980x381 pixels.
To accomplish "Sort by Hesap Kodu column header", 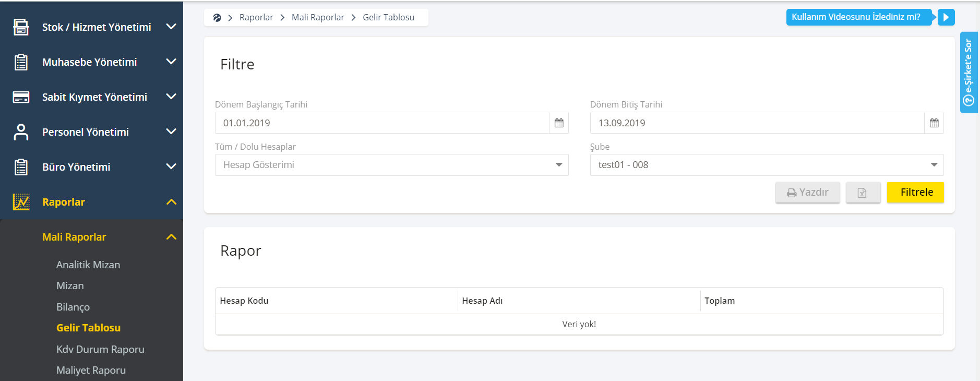I will pos(244,301).
